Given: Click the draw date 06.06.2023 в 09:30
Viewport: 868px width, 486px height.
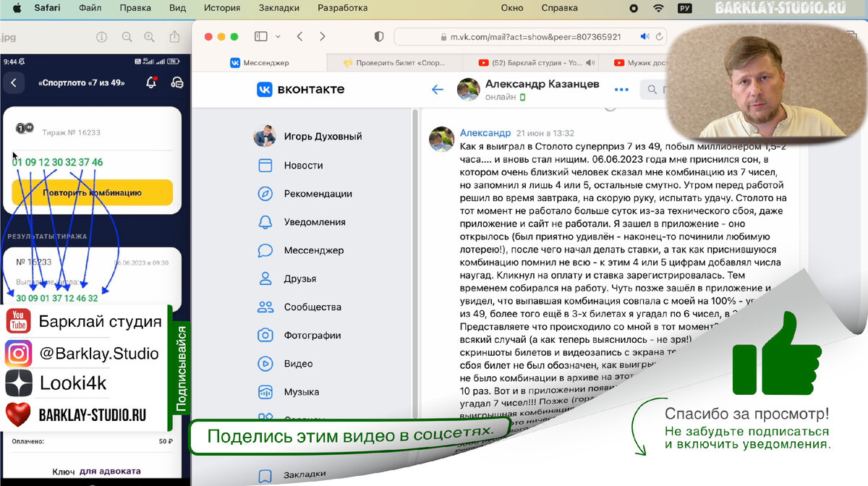Looking at the screenshot, I should (x=141, y=263).
